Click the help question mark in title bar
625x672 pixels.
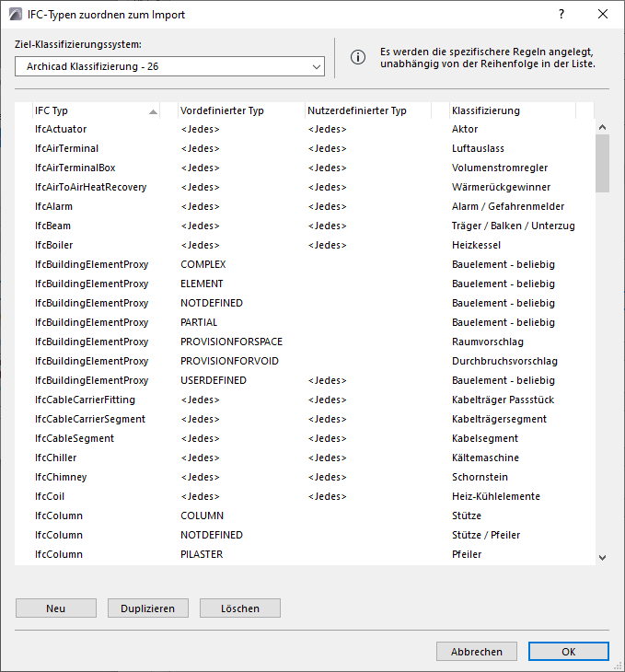[x=561, y=14]
